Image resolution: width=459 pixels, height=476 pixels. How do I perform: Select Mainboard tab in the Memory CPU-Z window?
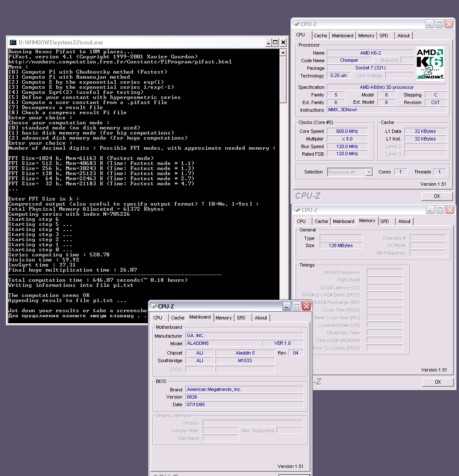343,222
